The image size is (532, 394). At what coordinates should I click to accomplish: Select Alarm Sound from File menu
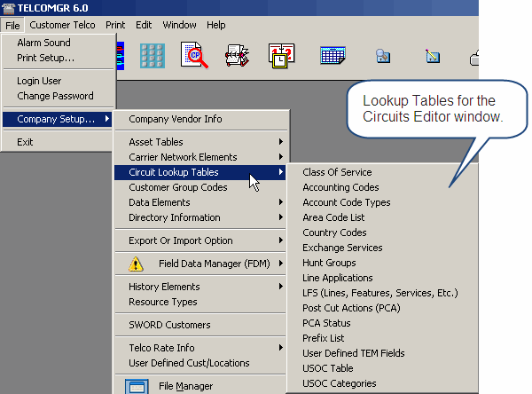(58, 43)
